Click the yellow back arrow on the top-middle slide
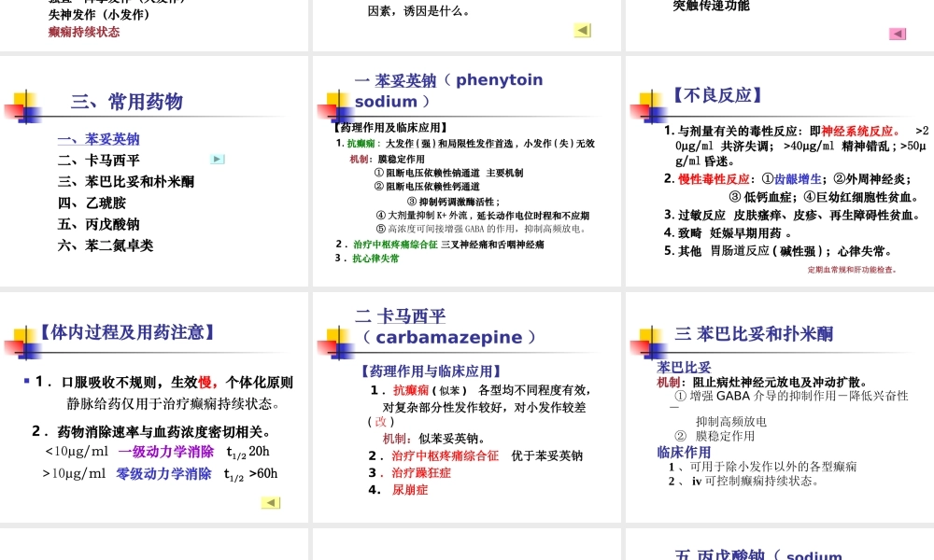 pos(582,30)
